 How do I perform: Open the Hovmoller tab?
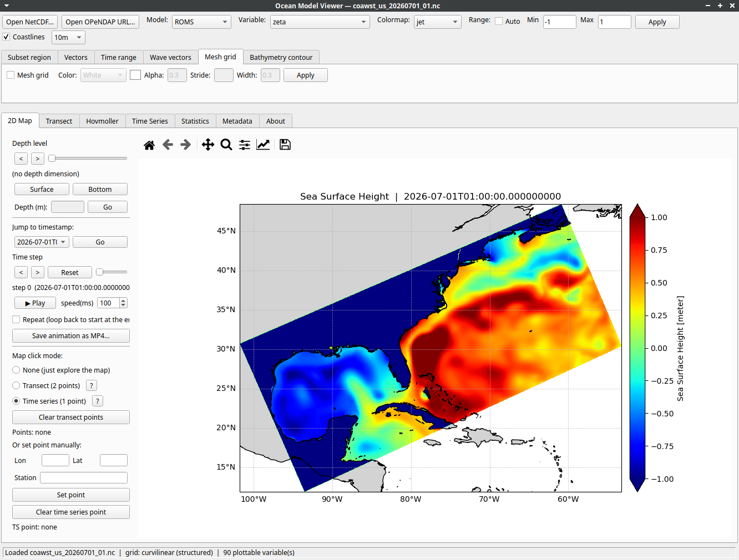coord(102,121)
